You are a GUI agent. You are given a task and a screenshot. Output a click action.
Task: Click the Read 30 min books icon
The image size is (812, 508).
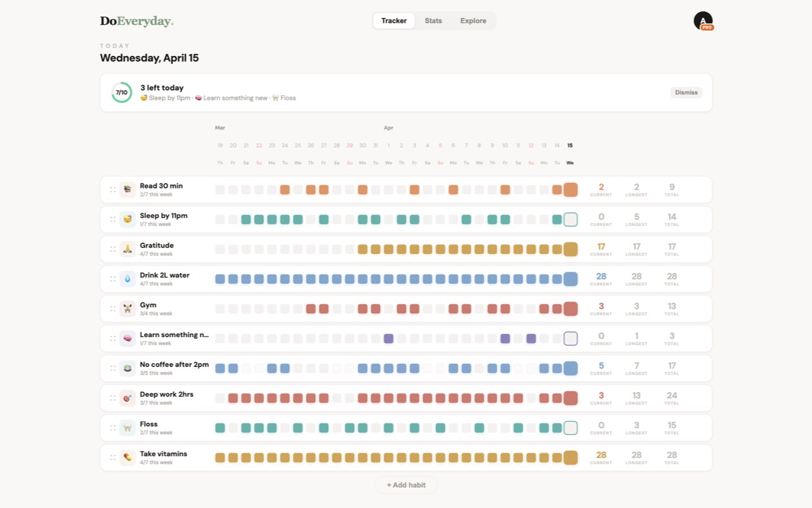[128, 190]
